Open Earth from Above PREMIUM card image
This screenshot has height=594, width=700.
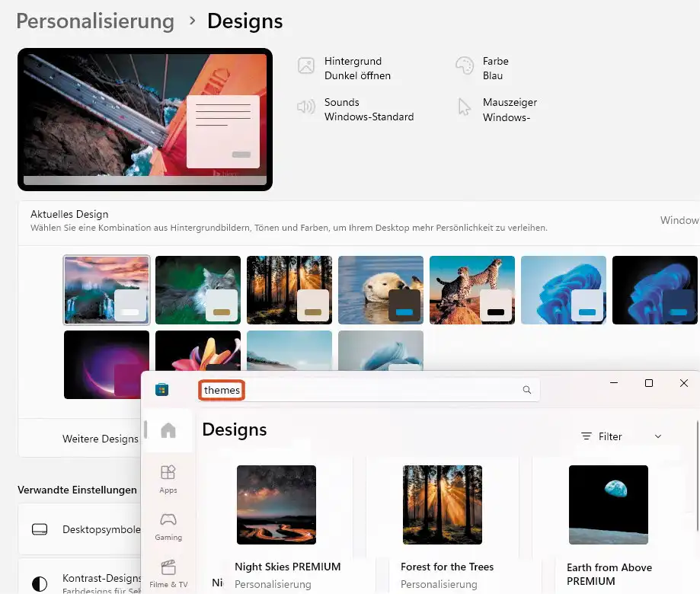[609, 505]
